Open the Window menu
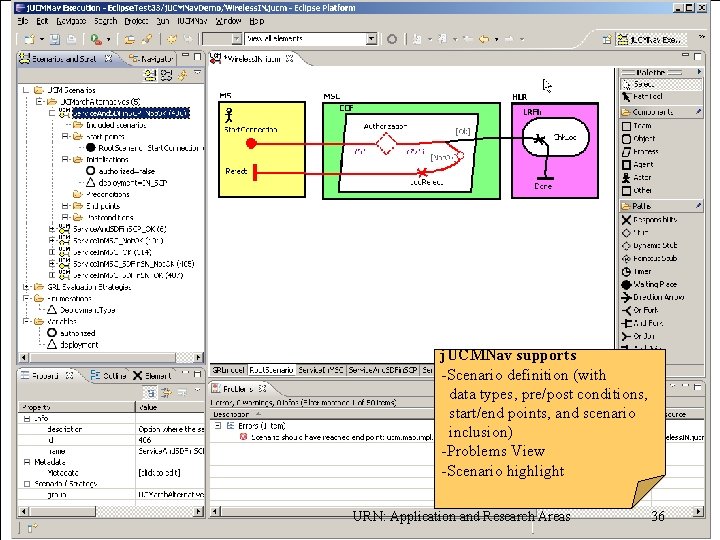720x540 pixels. click(228, 21)
